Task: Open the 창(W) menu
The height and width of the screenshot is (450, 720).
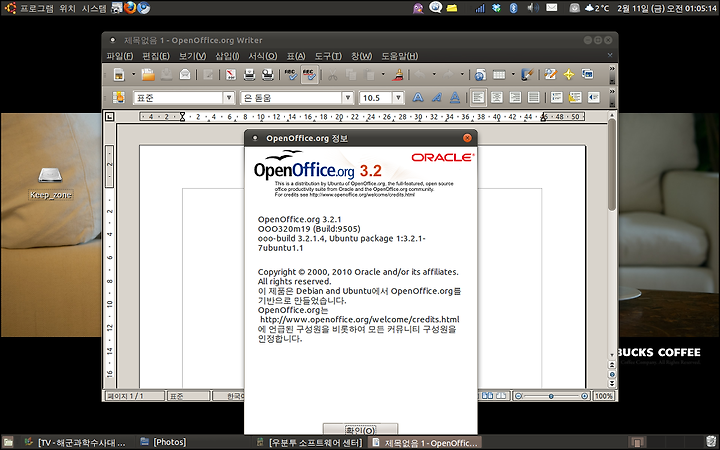Action: (x=361, y=56)
